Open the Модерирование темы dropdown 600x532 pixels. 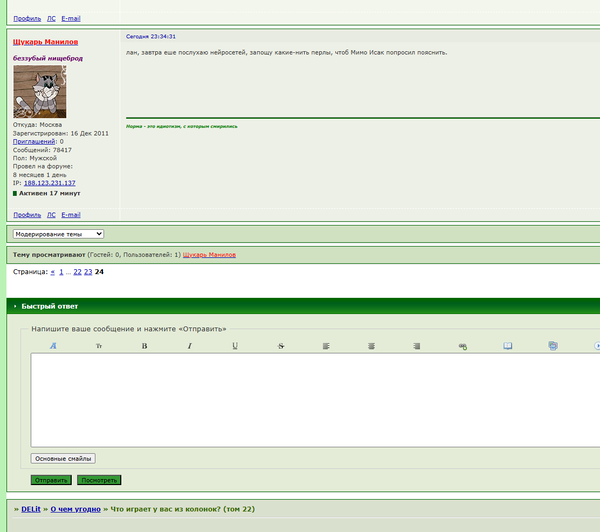coord(58,233)
